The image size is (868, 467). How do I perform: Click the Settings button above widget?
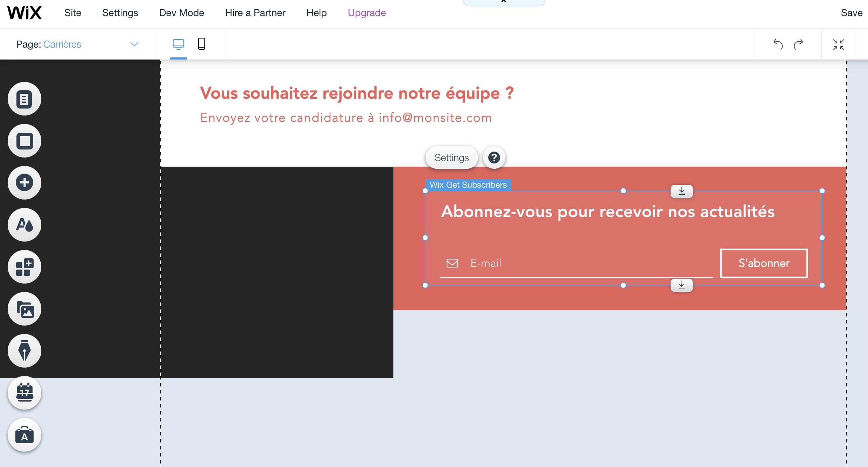tap(451, 158)
